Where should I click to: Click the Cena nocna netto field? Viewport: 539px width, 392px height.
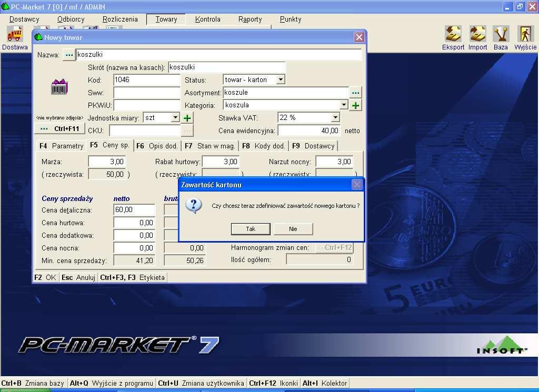[x=134, y=248]
